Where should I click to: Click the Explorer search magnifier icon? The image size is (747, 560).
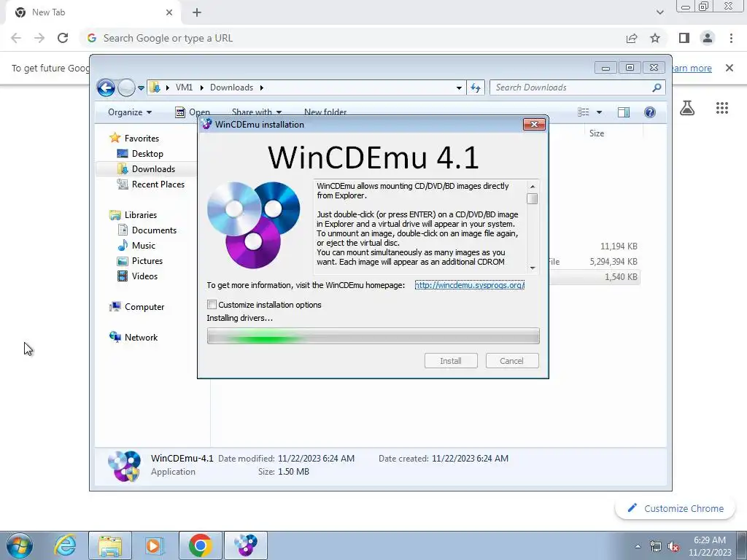point(657,87)
